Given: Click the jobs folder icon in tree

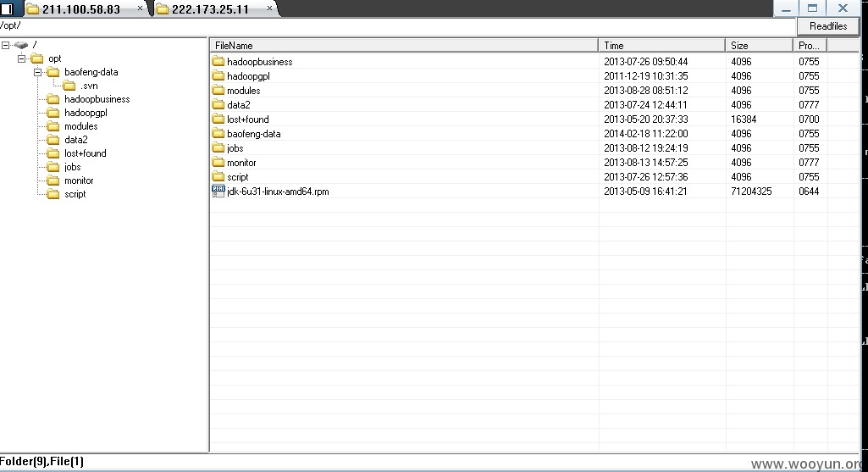Looking at the screenshot, I should click(x=53, y=167).
